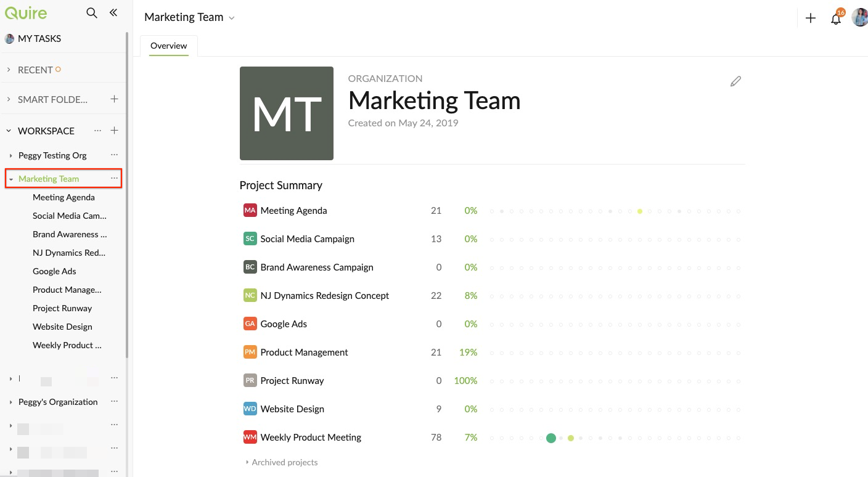The image size is (868, 477).
Task: Open Peggy Testing Org options dots
Action: click(114, 155)
